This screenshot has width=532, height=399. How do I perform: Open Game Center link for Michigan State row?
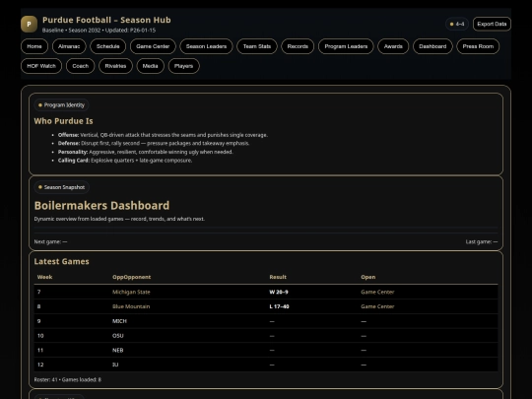click(x=377, y=292)
